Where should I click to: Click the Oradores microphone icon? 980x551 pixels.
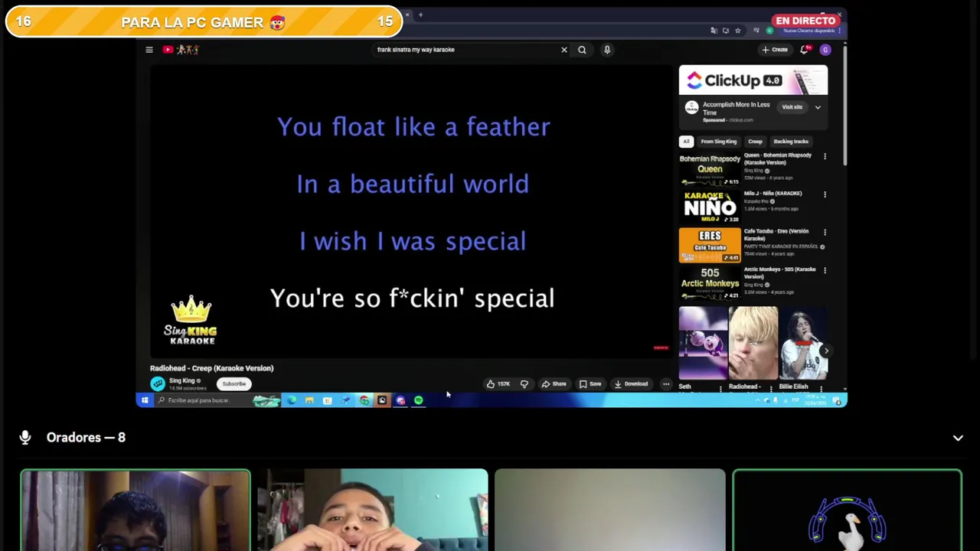25,437
